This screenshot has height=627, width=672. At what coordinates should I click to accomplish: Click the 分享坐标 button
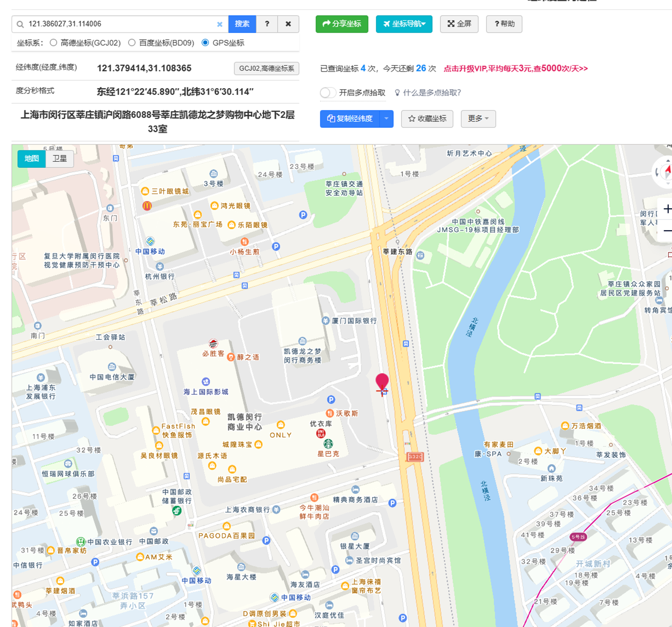342,24
